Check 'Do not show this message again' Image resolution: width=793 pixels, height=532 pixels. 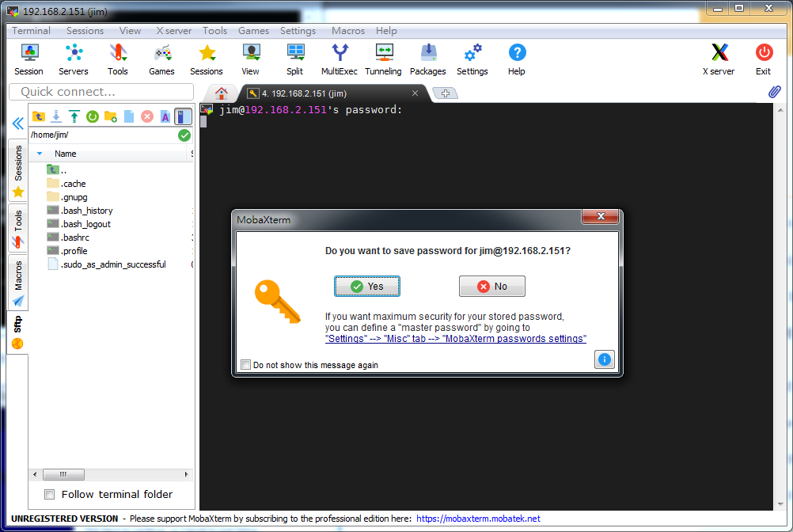click(x=246, y=365)
